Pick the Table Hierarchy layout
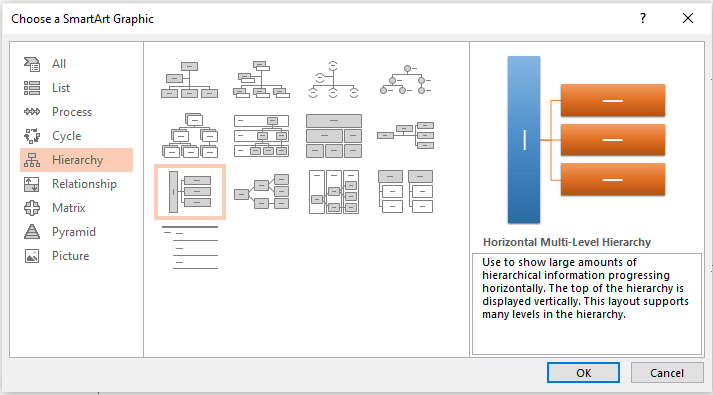Screen dimensions: 713x395 (333, 135)
